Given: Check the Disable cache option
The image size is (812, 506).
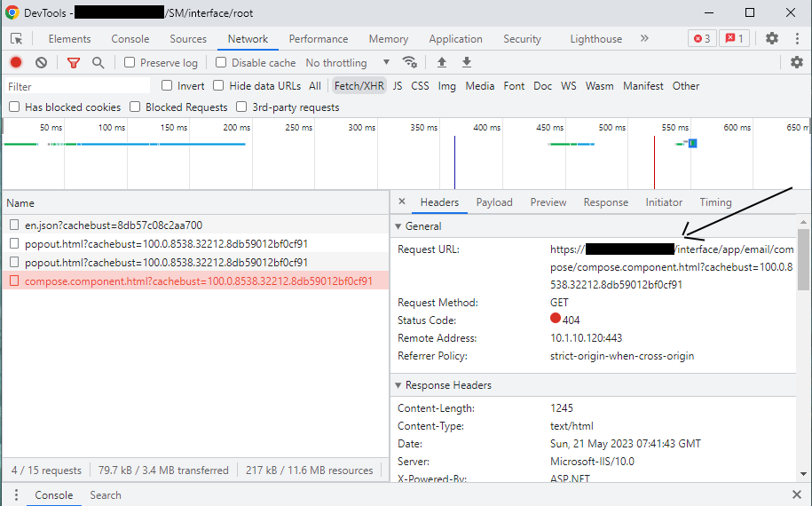Looking at the screenshot, I should coord(221,63).
